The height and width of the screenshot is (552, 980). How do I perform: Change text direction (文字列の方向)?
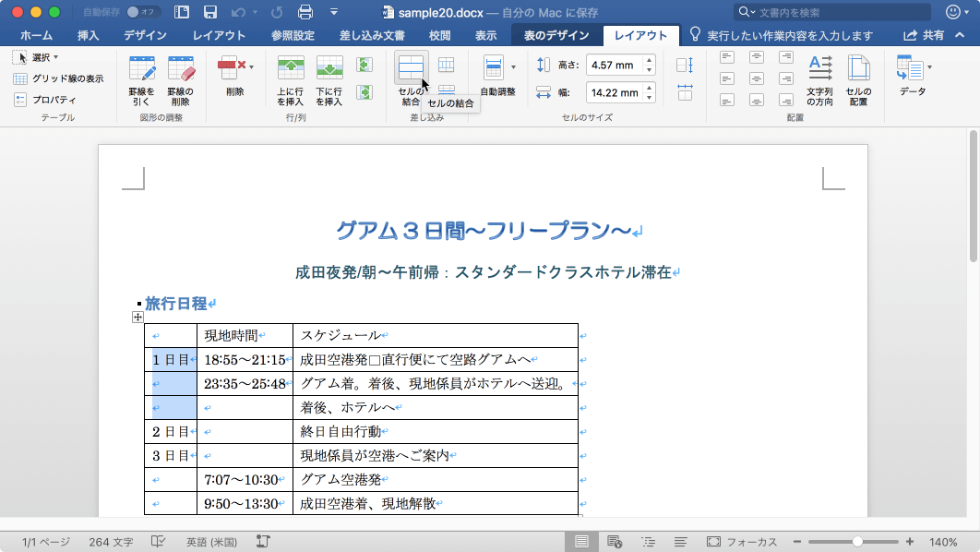click(820, 79)
